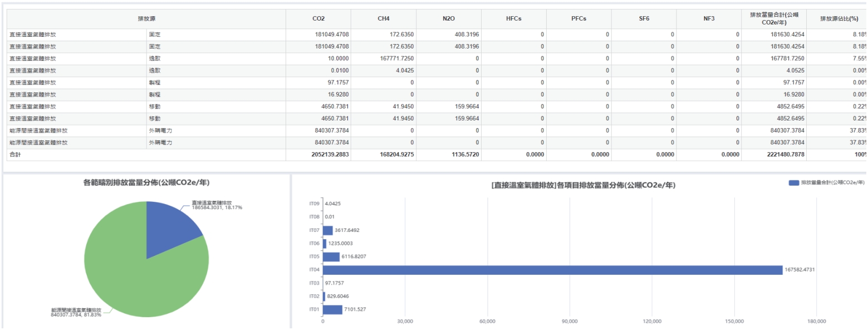Image resolution: width=868 pixels, height=330 pixels.
Task: Click the SF6 column header
Action: click(x=644, y=19)
